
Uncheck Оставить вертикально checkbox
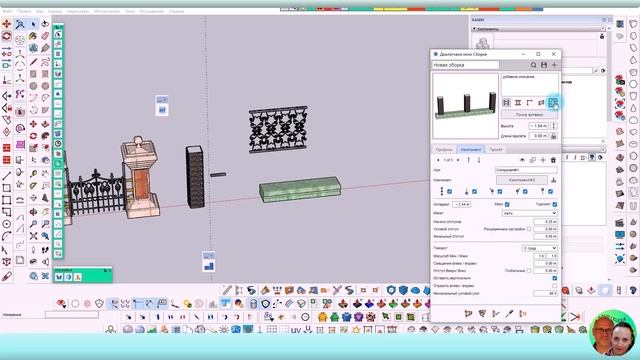coord(555,278)
